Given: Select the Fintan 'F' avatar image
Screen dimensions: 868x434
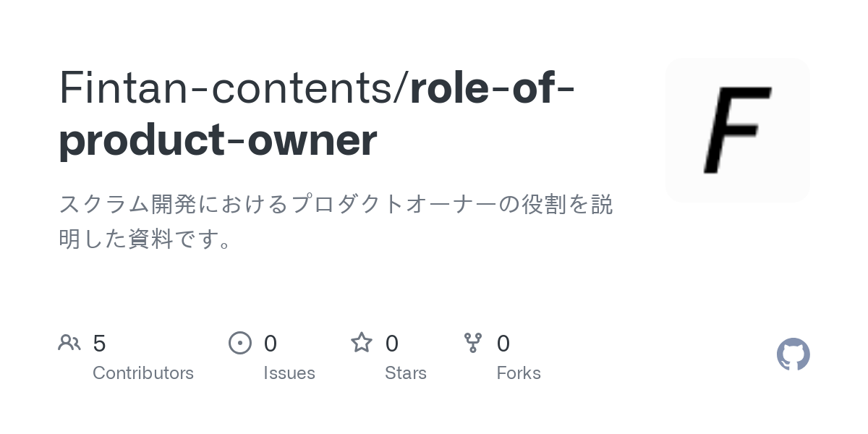Looking at the screenshot, I should tap(738, 130).
